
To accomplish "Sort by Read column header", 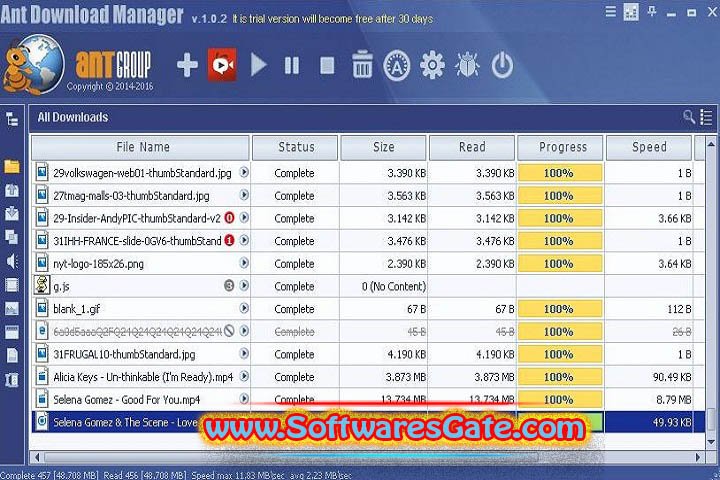I will (x=472, y=147).
